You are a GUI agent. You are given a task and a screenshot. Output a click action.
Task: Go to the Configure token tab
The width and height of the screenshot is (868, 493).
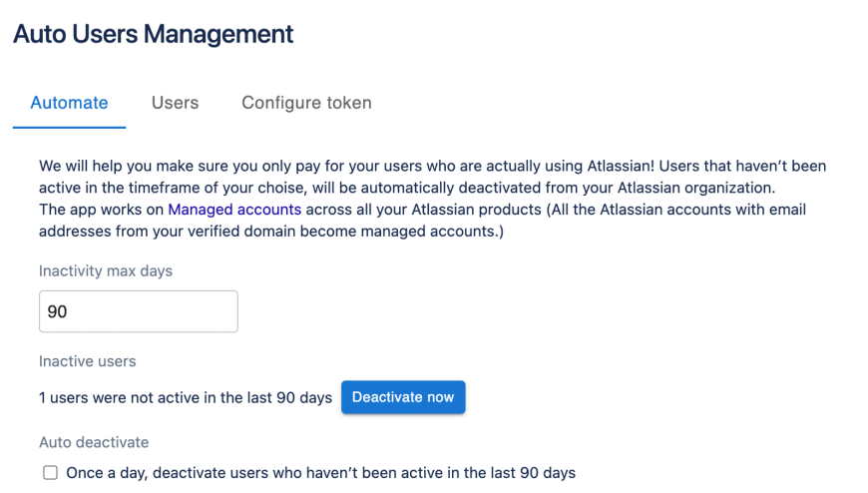click(306, 103)
